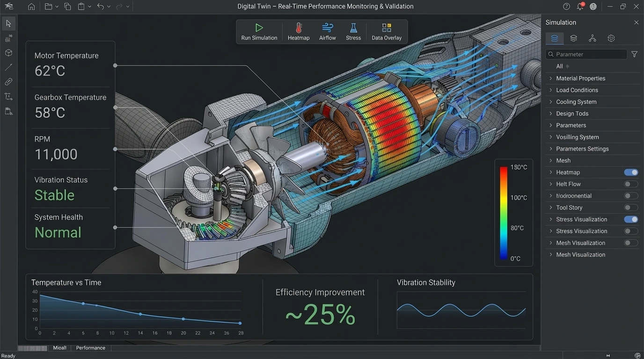Image resolution: width=644 pixels, height=359 pixels.
Task: Turn off the Heatmap toggle switch
Action: tap(631, 172)
